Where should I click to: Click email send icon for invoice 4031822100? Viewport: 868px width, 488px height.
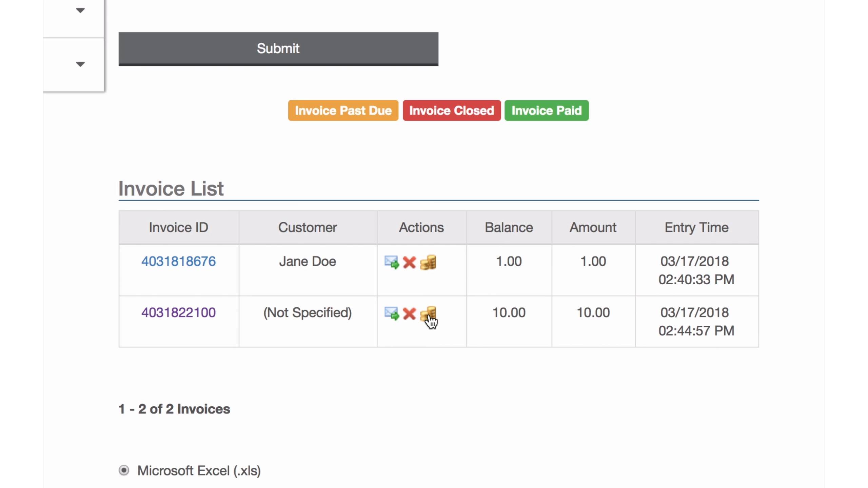click(x=391, y=313)
